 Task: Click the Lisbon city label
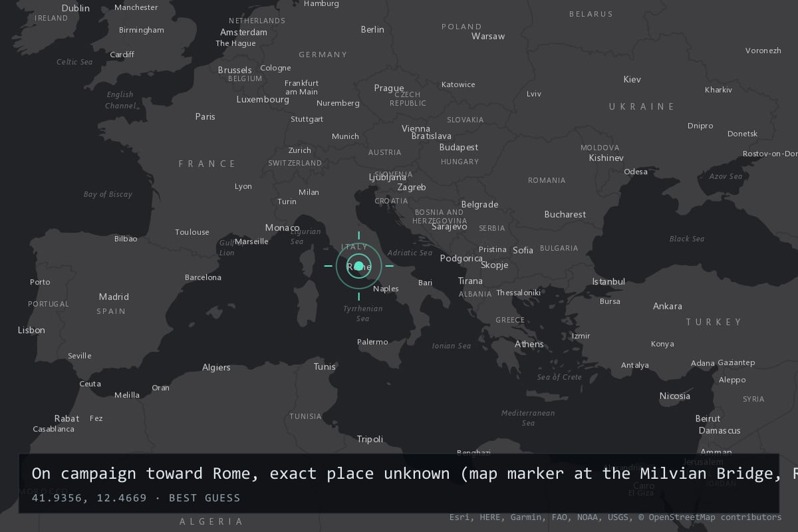pyautogui.click(x=31, y=330)
